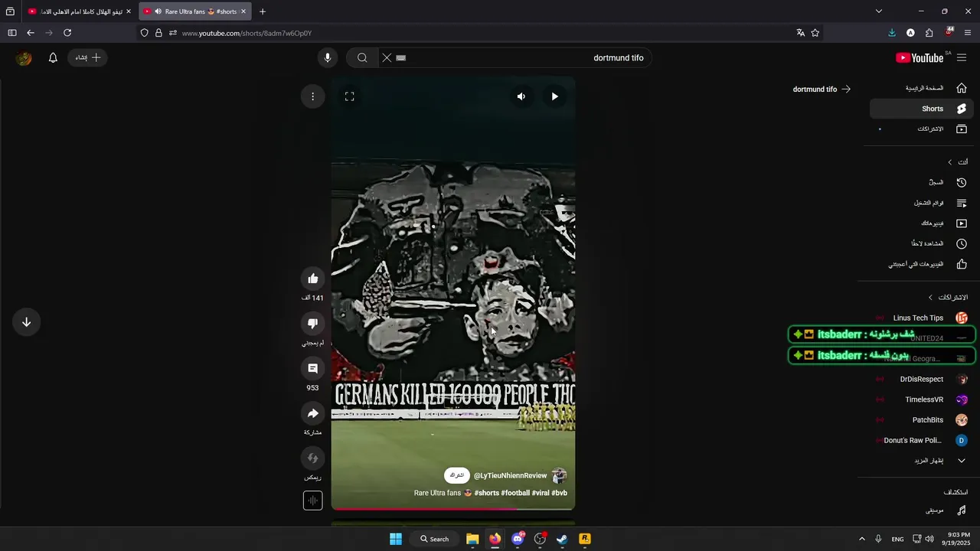Play the YouTube Short video
Screen dimensions: 980x551
[554, 96]
